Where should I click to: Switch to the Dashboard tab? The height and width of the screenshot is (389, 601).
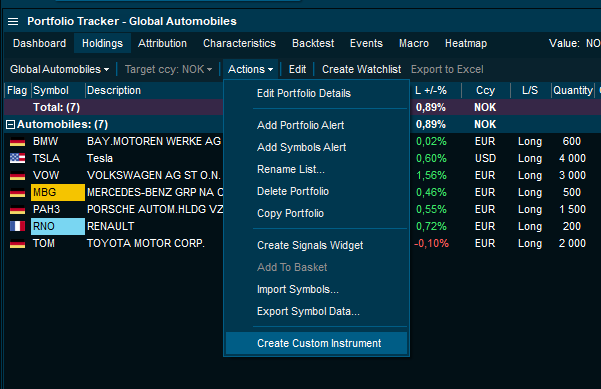(39, 43)
